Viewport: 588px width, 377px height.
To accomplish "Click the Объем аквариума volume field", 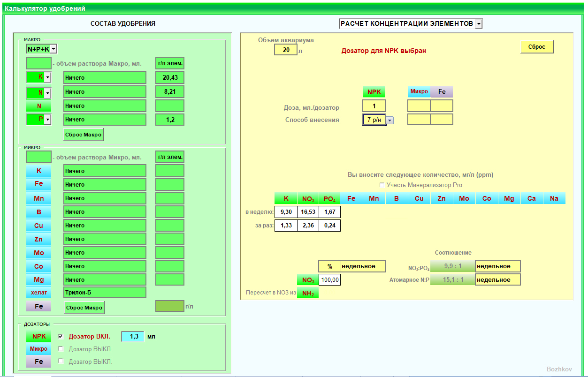I will coord(285,50).
